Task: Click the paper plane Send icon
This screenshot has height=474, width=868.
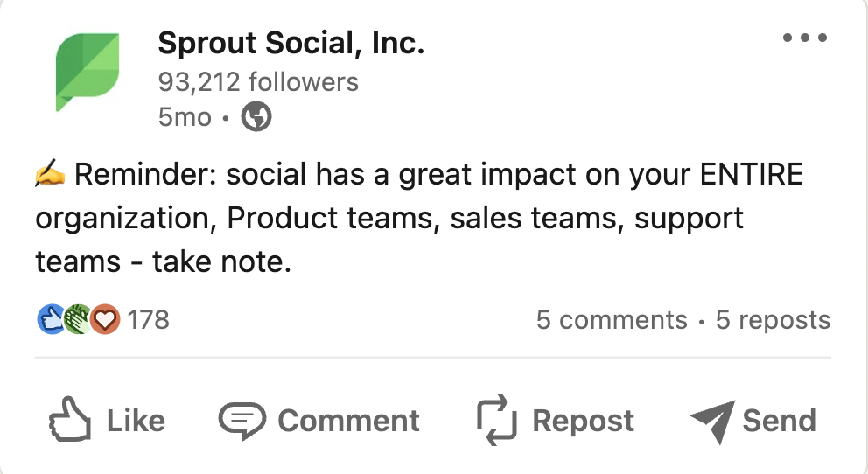Action: coord(710,422)
